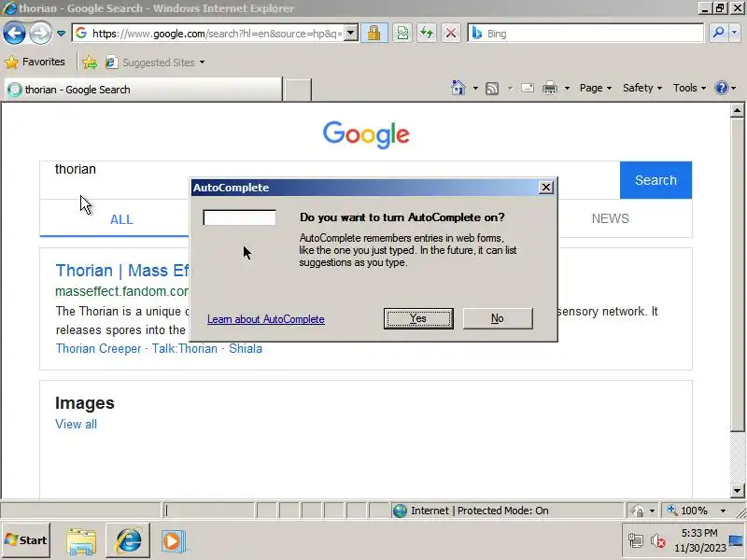Open Windows Explorer folder from taskbar
Viewport: 747px width, 560px height.
click(81, 541)
